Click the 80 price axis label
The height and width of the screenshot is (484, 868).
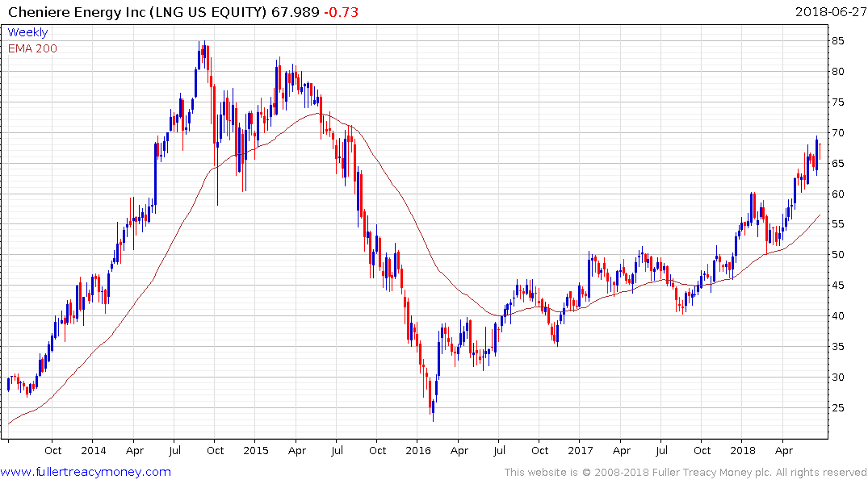click(837, 71)
